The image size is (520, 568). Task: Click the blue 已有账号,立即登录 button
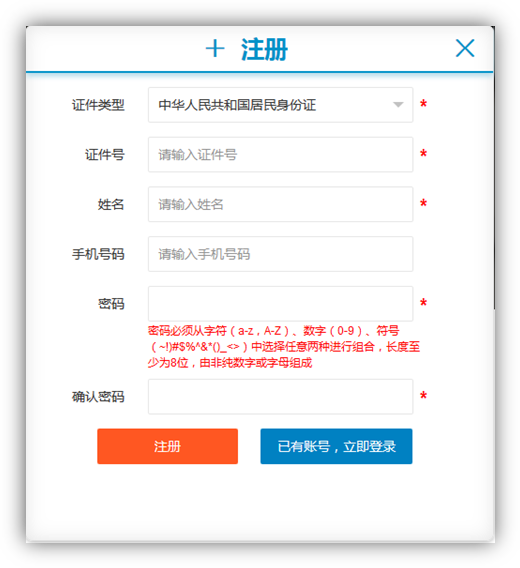[336, 446]
